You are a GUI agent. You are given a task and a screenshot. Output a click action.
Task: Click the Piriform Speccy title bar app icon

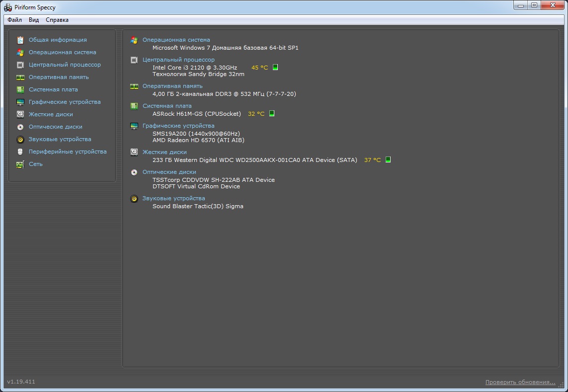(x=8, y=7)
